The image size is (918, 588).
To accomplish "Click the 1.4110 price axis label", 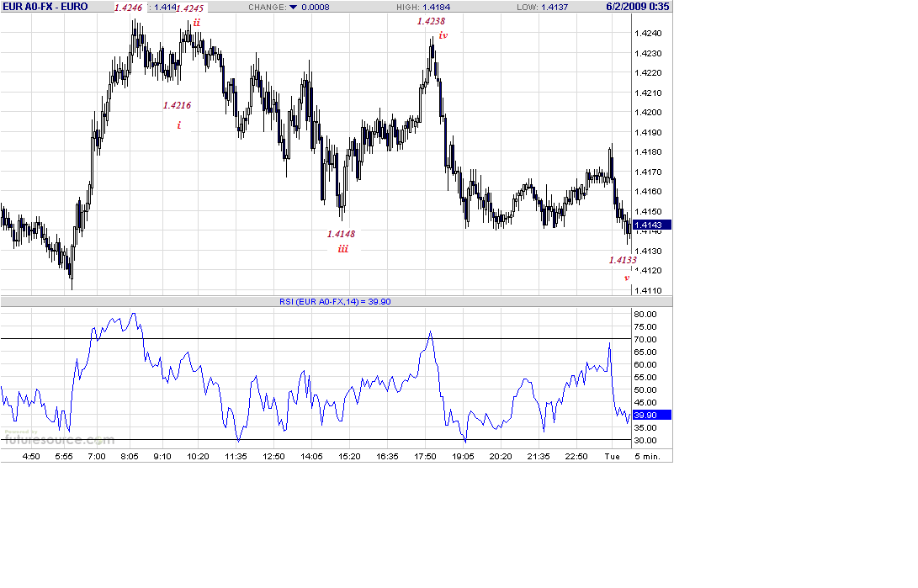I will [648, 290].
